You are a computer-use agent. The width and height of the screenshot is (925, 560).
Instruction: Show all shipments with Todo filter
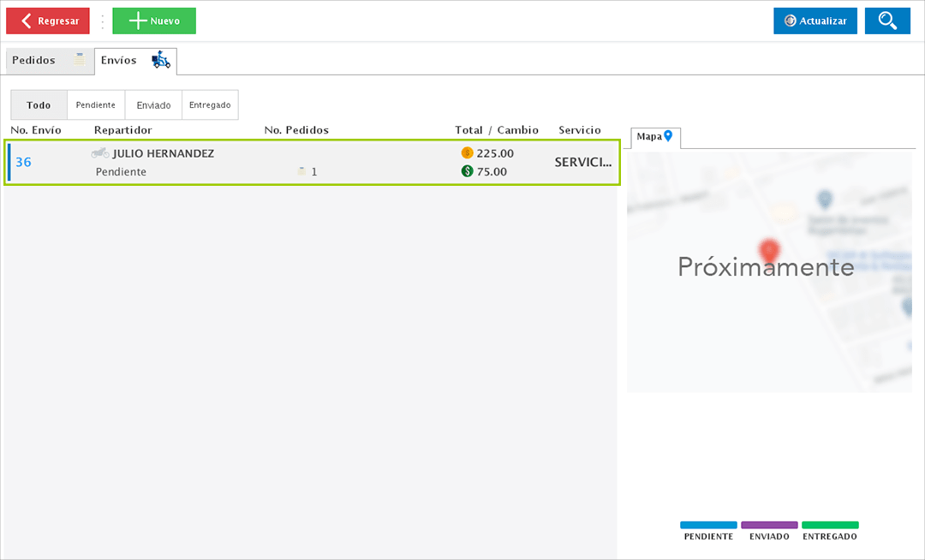click(x=39, y=105)
